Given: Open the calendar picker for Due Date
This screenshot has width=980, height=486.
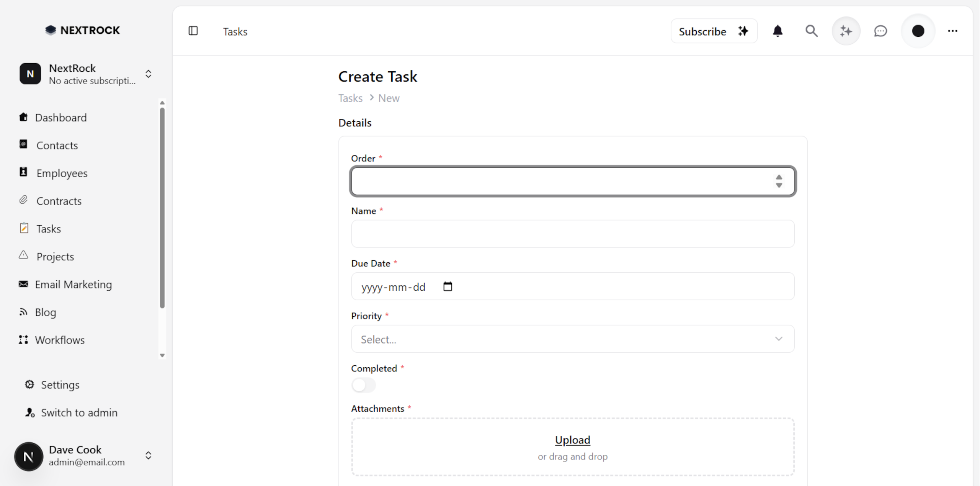Looking at the screenshot, I should [448, 286].
